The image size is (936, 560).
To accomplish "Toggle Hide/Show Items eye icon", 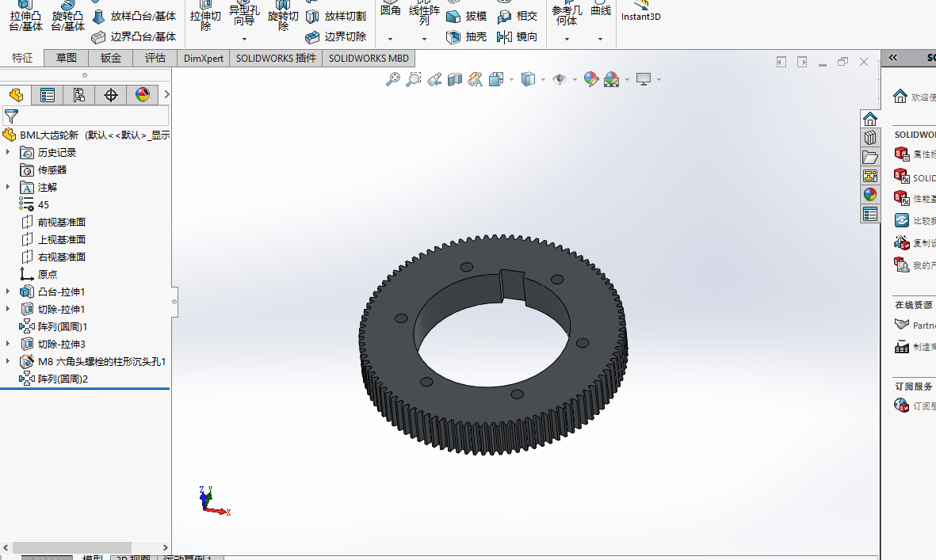I will pos(560,79).
